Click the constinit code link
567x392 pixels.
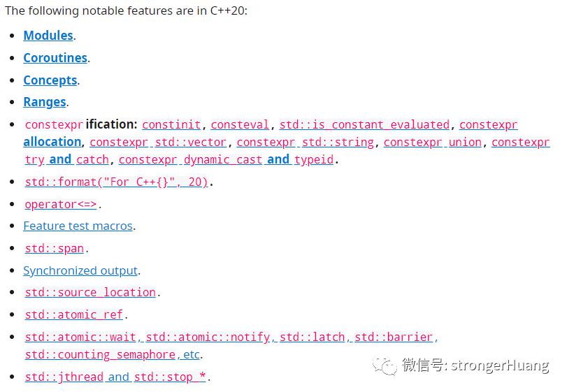[x=171, y=124]
